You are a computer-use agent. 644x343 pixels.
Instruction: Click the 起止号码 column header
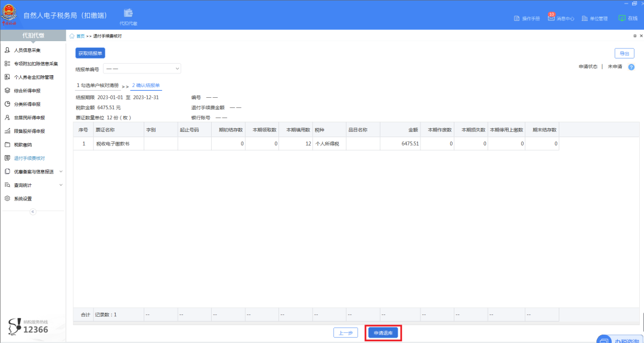coord(194,129)
